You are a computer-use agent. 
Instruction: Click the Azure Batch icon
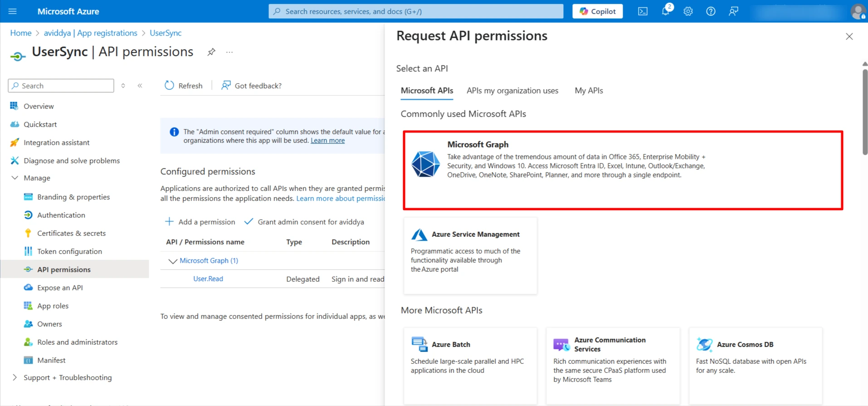(x=419, y=344)
